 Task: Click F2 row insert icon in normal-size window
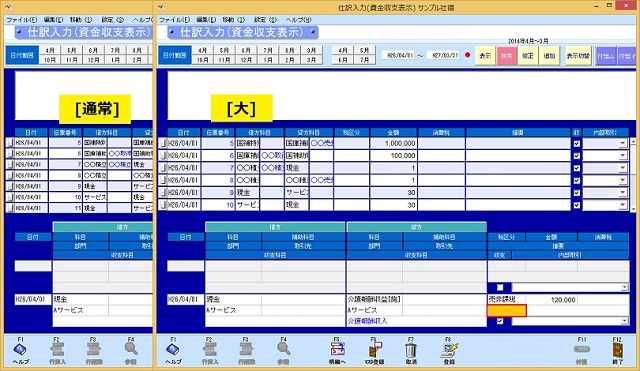57,349
